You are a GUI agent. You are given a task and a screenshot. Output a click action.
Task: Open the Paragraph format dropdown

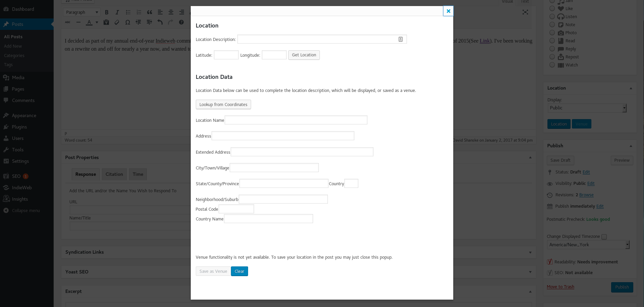(x=82, y=12)
